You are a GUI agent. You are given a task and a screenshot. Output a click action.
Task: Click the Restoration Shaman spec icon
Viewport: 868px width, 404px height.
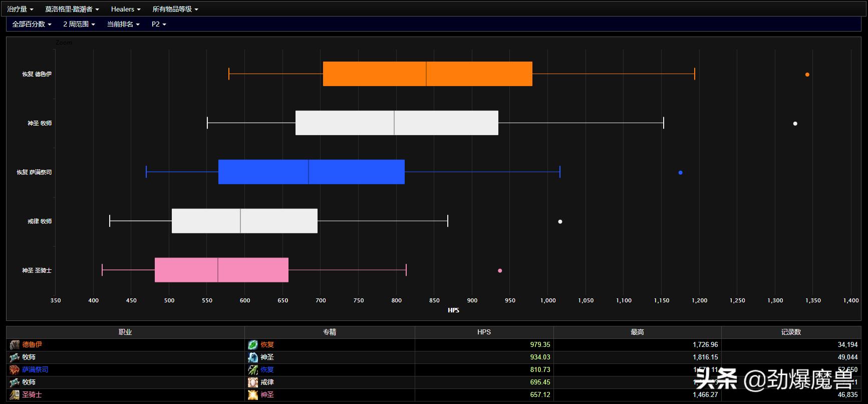point(253,370)
